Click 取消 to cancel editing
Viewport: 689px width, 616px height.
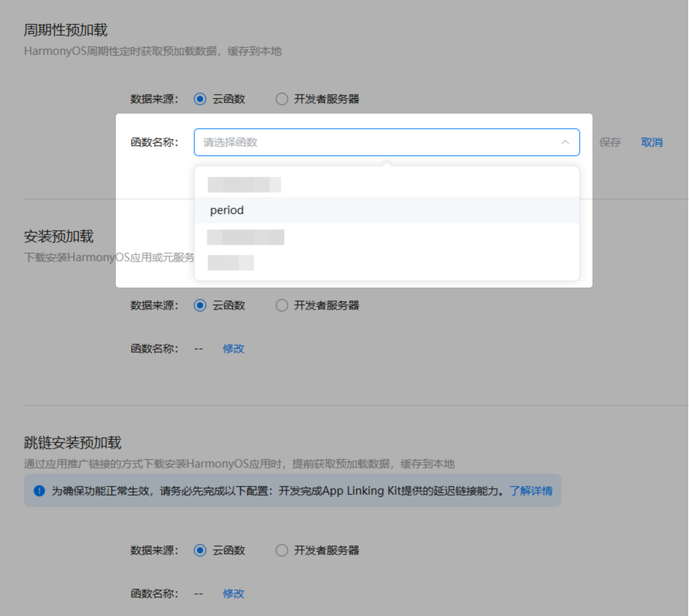tap(652, 142)
